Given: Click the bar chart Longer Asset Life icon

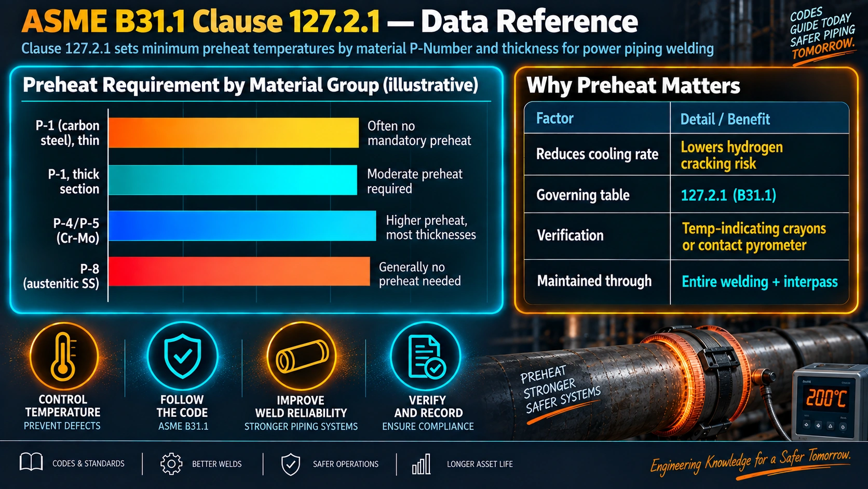Looking at the screenshot, I should point(421,464).
